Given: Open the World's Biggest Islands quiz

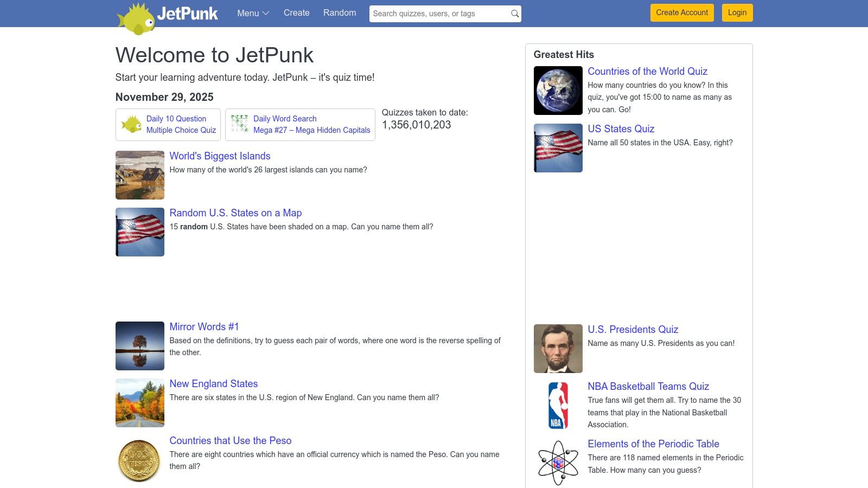Looking at the screenshot, I should (x=220, y=156).
